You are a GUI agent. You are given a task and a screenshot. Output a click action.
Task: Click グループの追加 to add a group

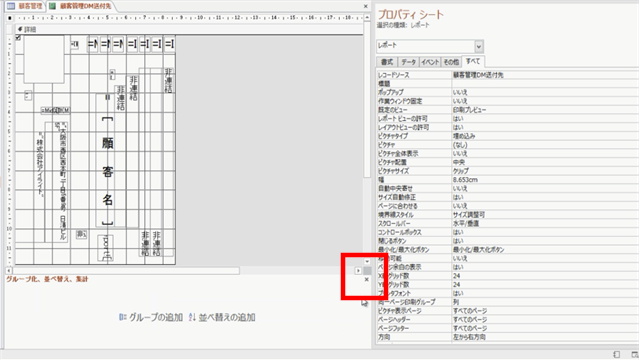(x=151, y=317)
